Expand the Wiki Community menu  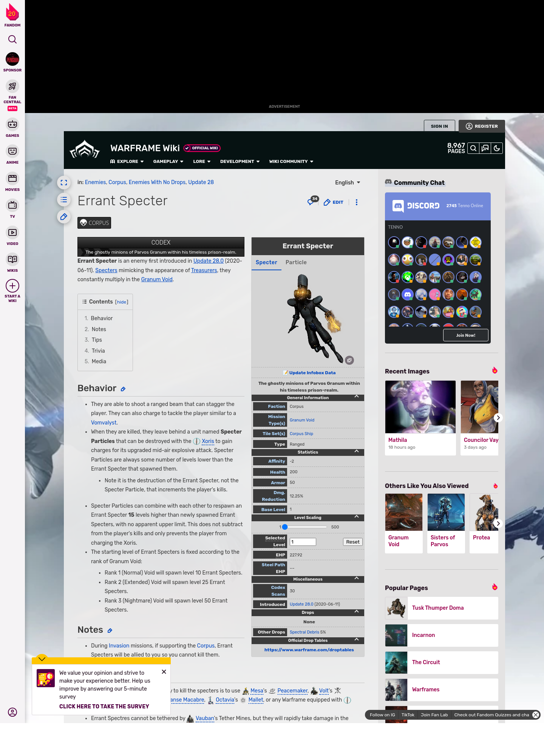point(291,161)
